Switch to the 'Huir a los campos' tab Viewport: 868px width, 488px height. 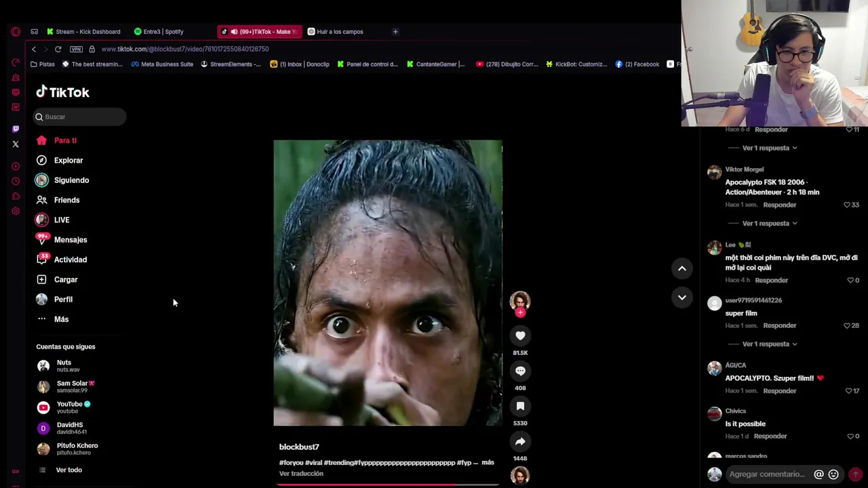336,31
